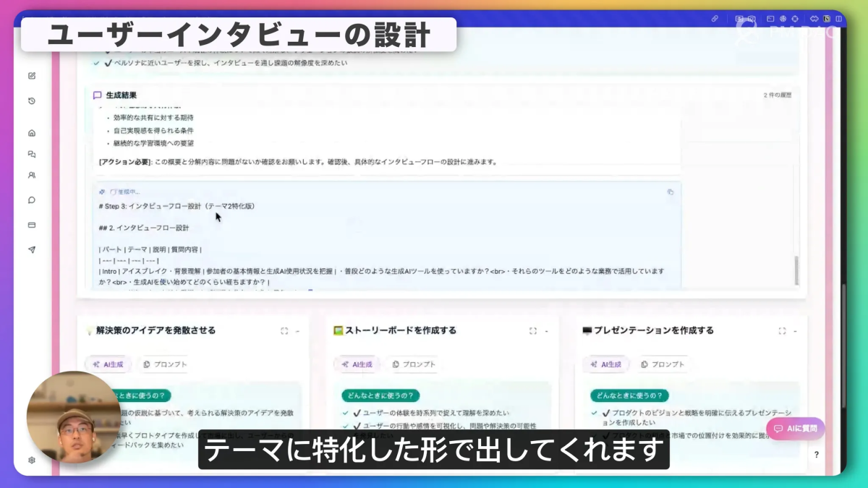The width and height of the screenshot is (868, 488).
Task: Select AI生成 tab in presentation card
Action: click(605, 364)
